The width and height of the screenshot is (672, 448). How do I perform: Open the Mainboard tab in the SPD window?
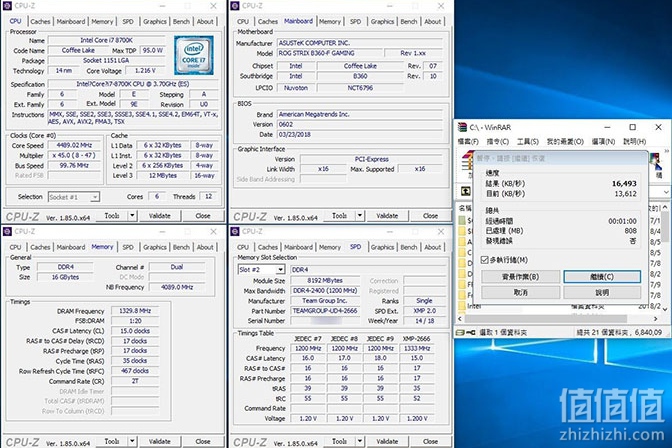[x=298, y=247]
